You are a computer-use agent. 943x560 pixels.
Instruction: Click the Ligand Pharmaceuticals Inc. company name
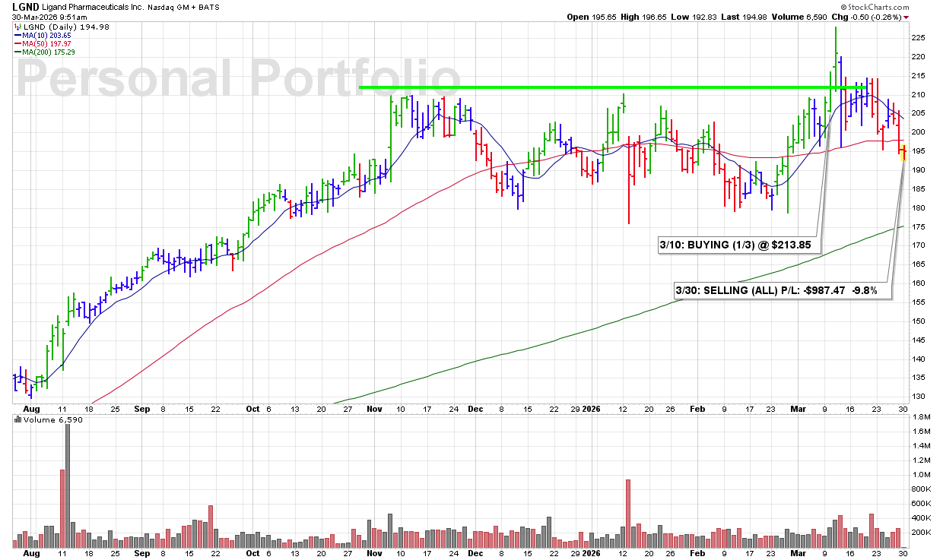pos(109,7)
